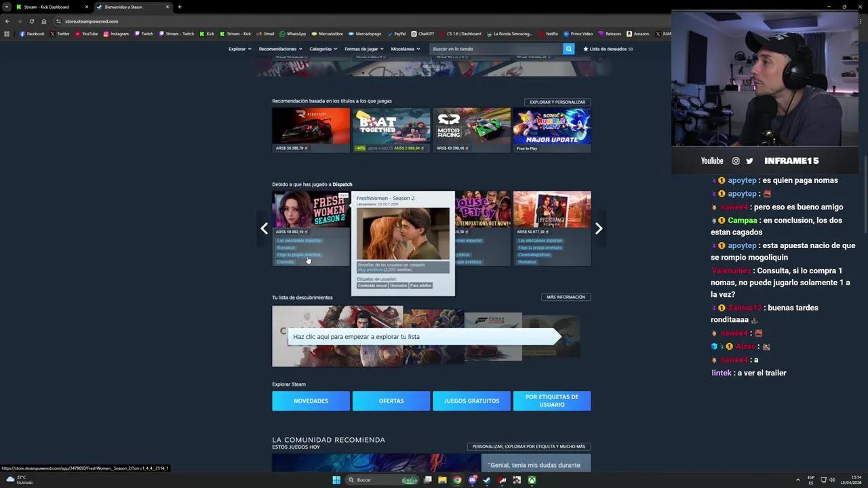Open the YouTube bookmark
868x488 pixels.
86,34
